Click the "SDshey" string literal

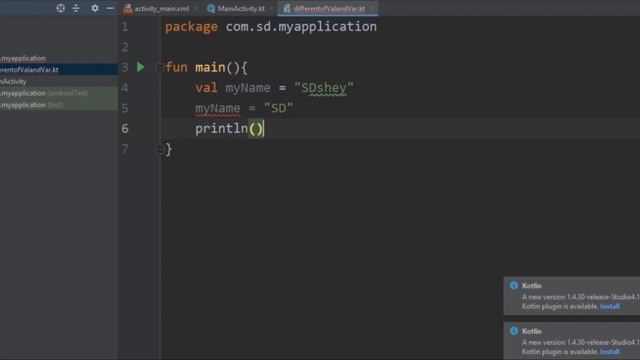click(324, 88)
